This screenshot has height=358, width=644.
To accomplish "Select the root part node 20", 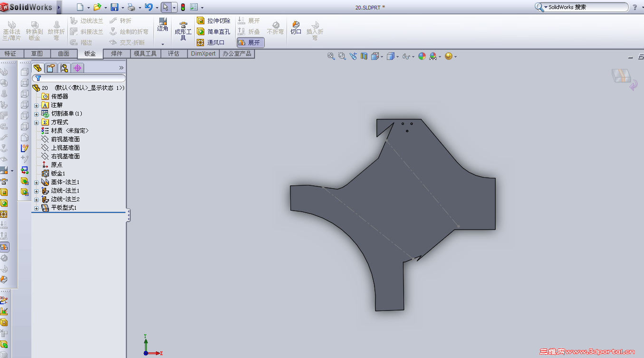I will [x=78, y=88].
